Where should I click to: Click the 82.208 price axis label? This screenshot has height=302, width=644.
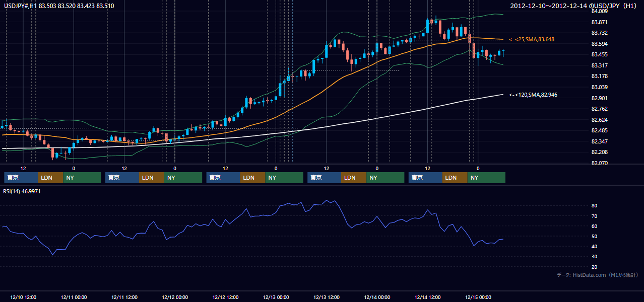click(600, 153)
